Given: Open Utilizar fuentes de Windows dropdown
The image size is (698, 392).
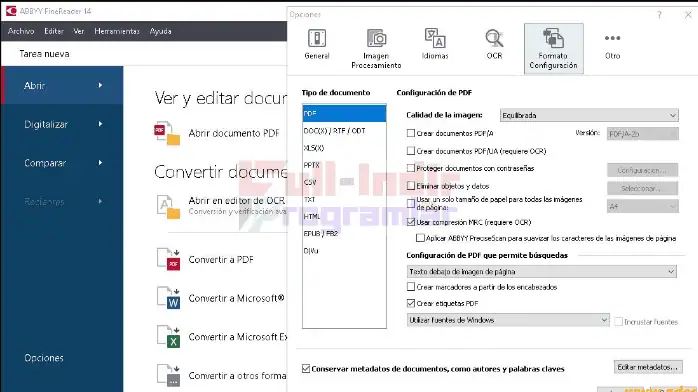Looking at the screenshot, I should 507,320.
